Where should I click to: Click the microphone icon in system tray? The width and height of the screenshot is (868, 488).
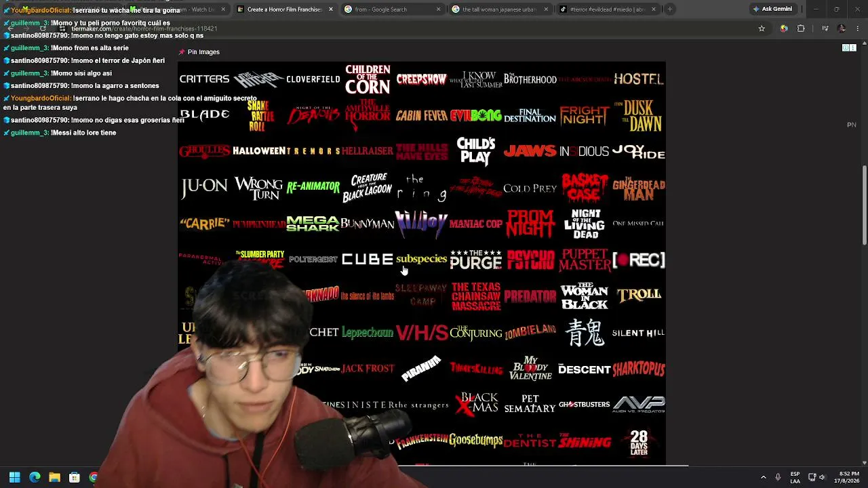pyautogui.click(x=778, y=477)
